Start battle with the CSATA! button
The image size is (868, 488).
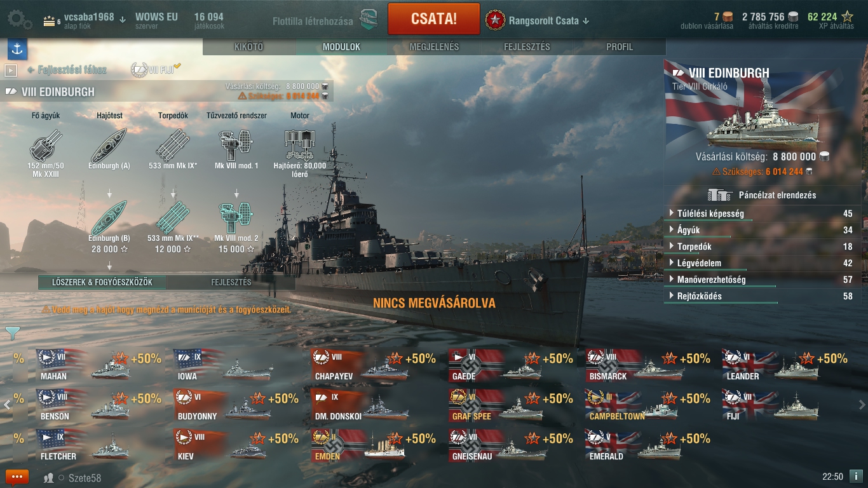point(434,18)
